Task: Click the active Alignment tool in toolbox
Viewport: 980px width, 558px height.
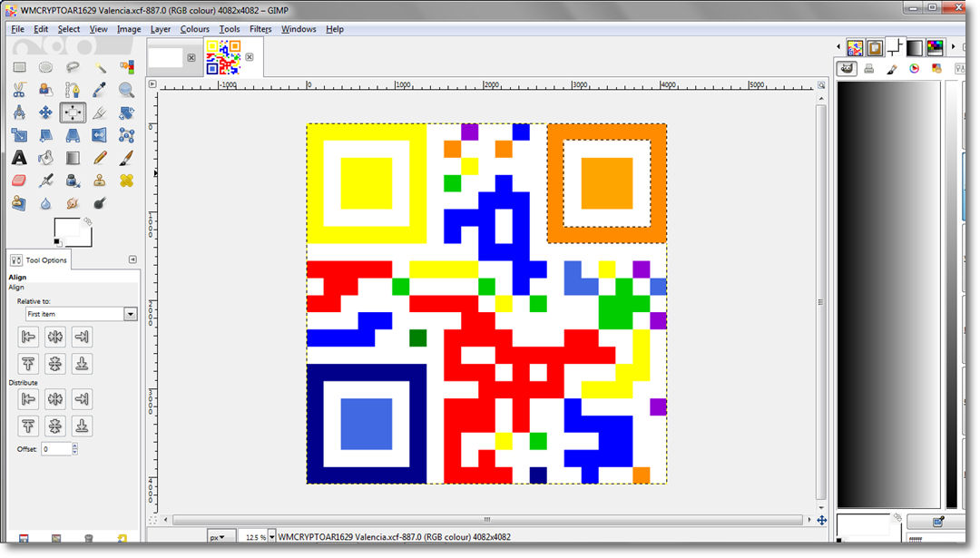Action: pos(73,113)
